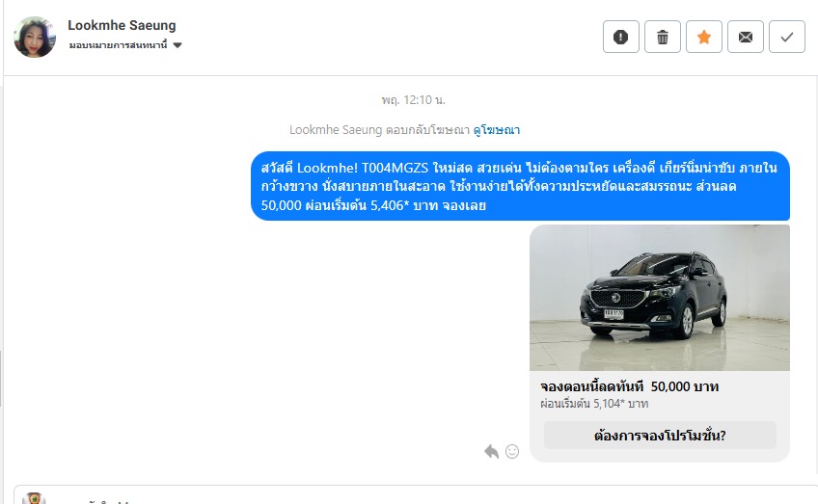Open the ดูโฆษณา view ad link
The height and width of the screenshot is (504, 818).
point(496,130)
